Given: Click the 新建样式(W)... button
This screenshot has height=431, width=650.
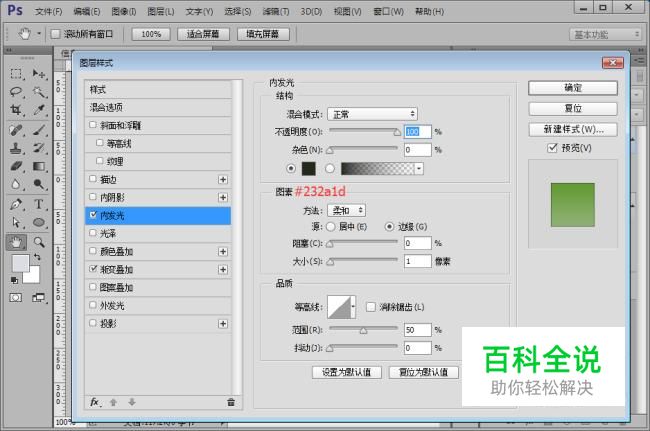Looking at the screenshot, I should pyautogui.click(x=573, y=129).
